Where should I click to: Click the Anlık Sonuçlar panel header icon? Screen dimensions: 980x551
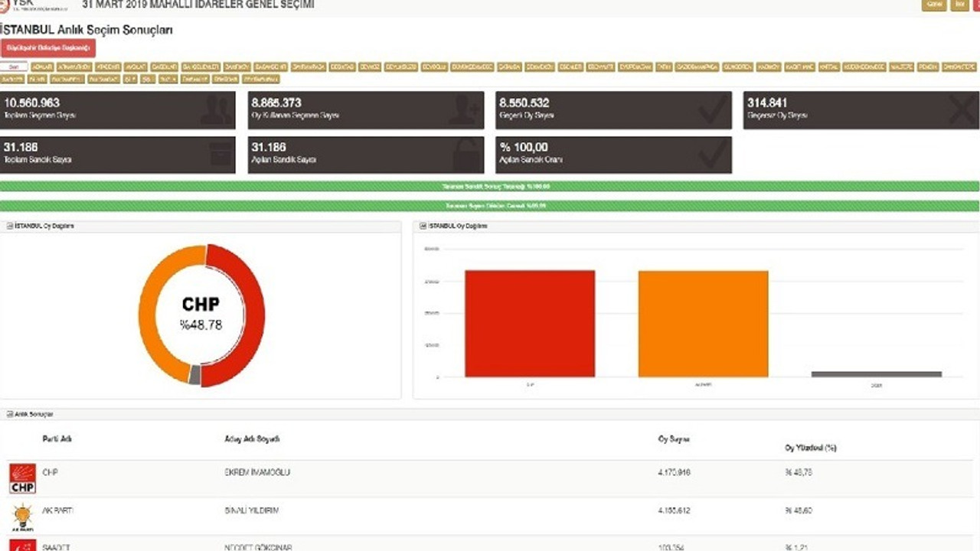pos(10,414)
